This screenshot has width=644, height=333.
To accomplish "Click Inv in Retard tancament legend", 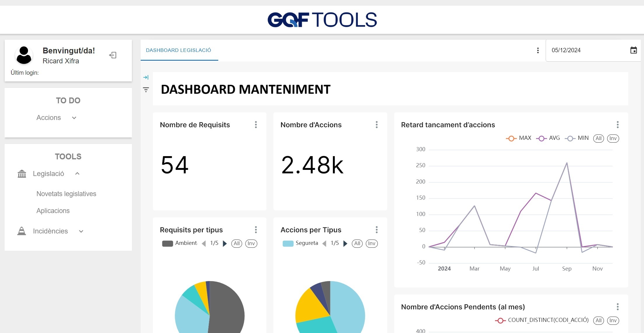I will pos(613,138).
